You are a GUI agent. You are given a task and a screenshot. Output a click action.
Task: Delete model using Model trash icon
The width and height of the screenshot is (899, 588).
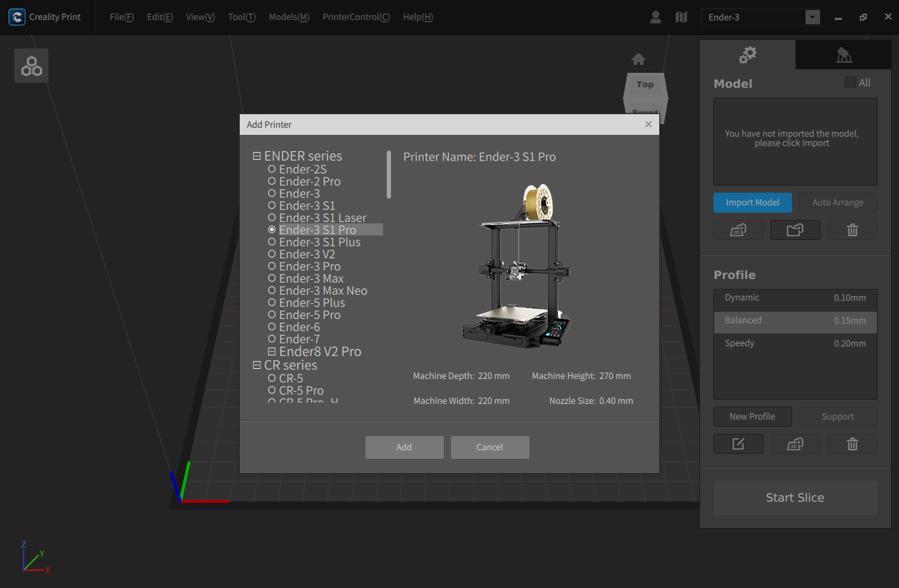tap(853, 230)
